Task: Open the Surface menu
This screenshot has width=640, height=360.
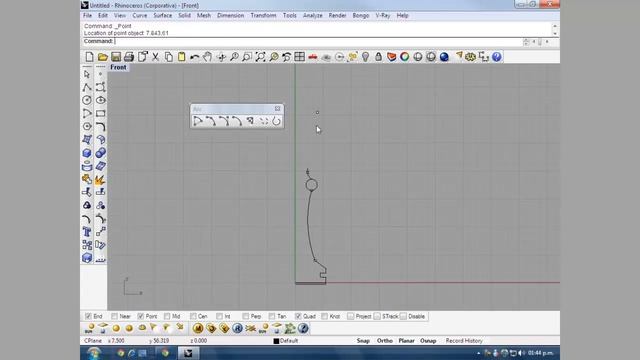Action: pyautogui.click(x=162, y=16)
